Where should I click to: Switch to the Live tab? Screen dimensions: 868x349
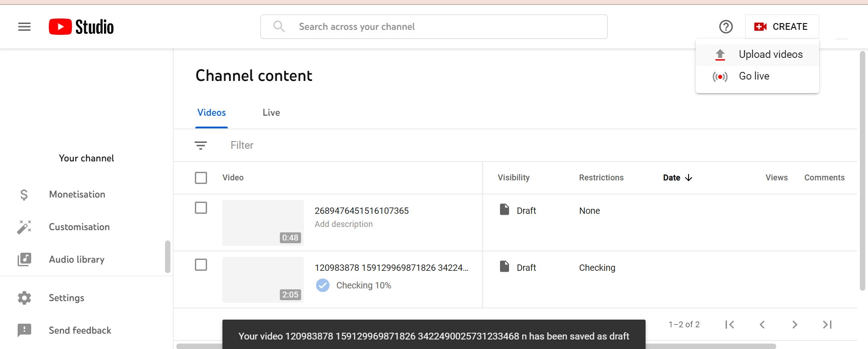pyautogui.click(x=271, y=113)
